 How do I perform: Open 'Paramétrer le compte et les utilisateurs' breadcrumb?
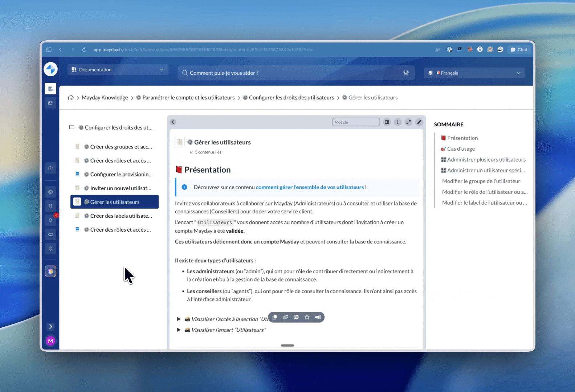coord(185,98)
